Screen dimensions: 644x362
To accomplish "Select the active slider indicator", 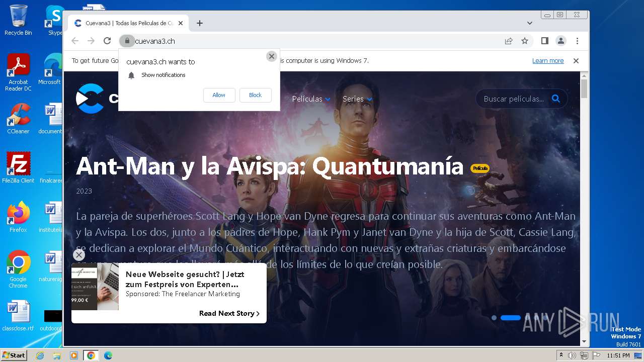I will pyautogui.click(x=511, y=318).
